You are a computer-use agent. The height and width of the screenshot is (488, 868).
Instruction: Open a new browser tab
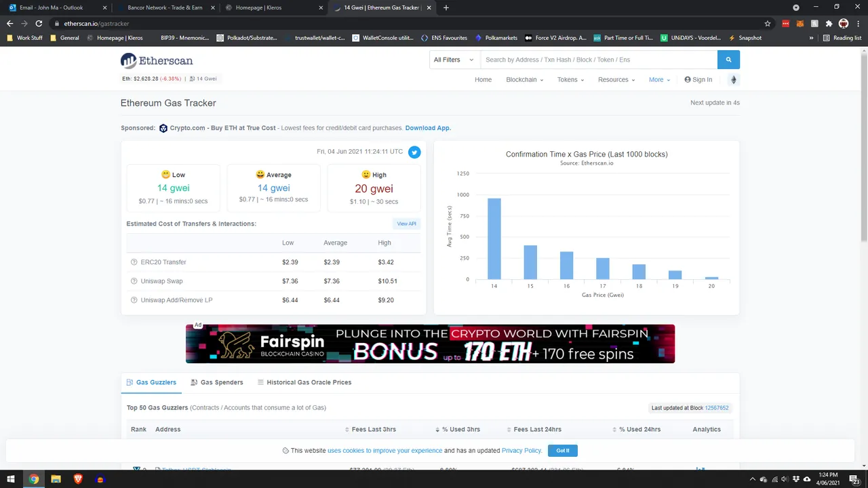446,7
